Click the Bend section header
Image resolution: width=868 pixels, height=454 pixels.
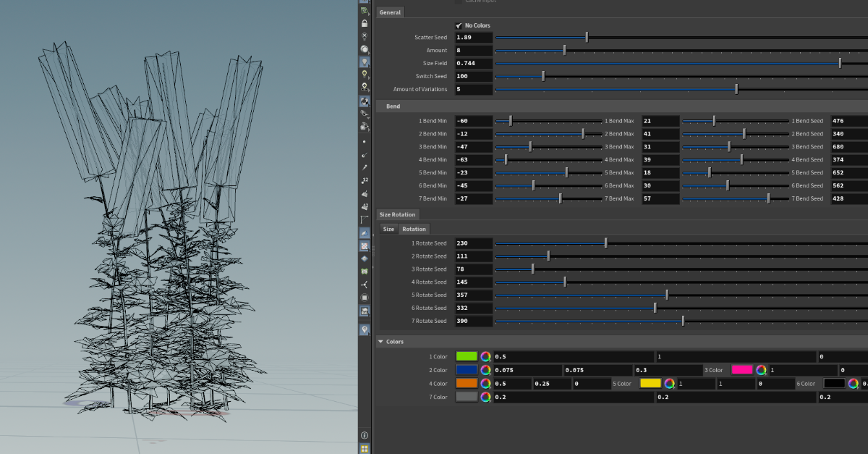(393, 106)
